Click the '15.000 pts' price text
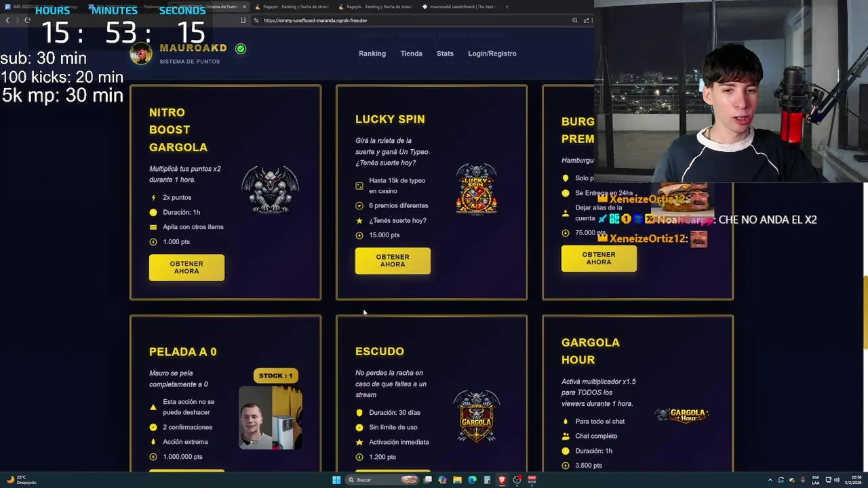Viewport: 868px width, 488px height. (x=384, y=235)
